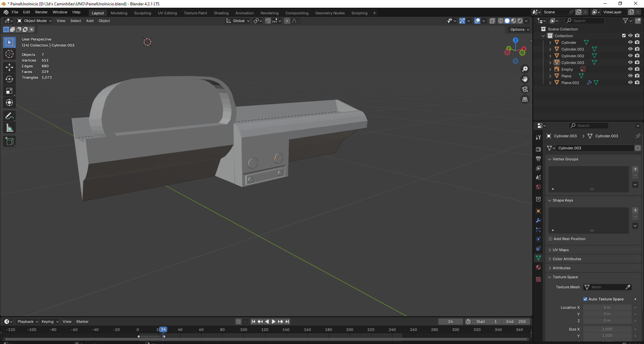Jump to the timeline end frame

click(287, 322)
